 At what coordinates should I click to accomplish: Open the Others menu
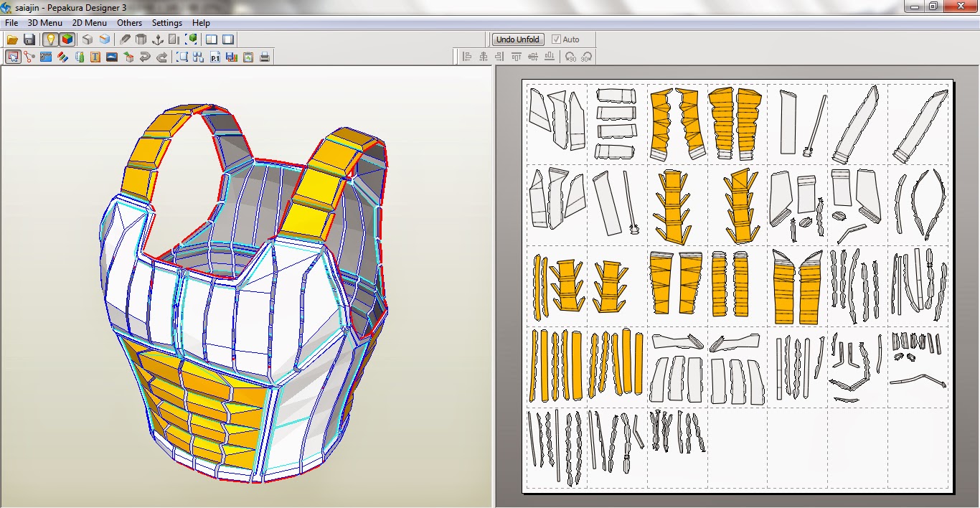(129, 22)
